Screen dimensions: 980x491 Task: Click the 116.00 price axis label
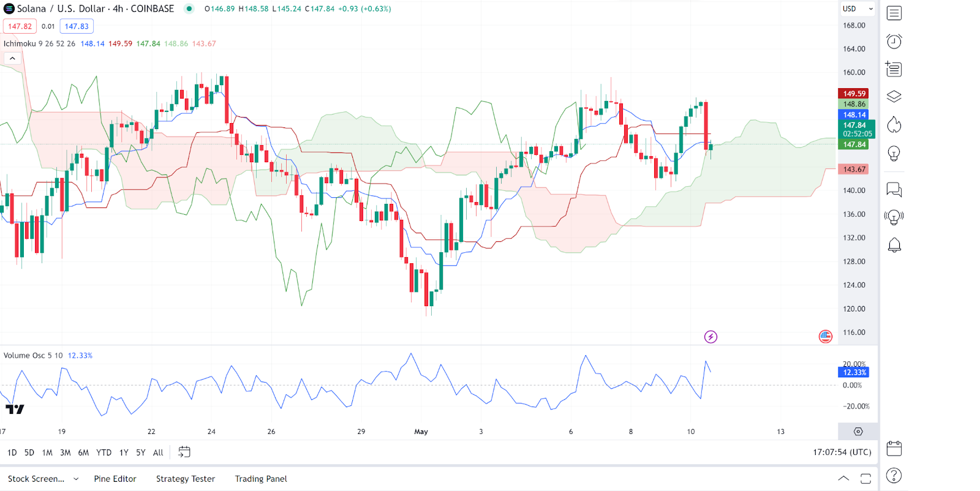[x=854, y=332]
